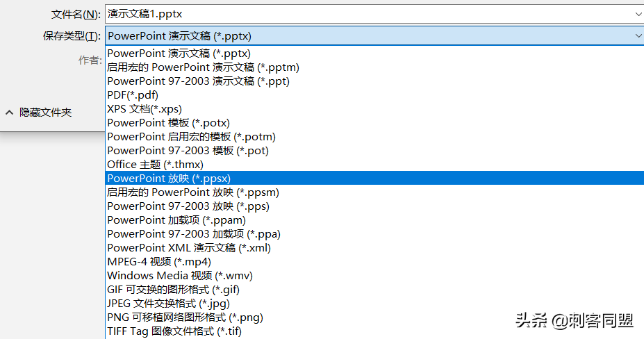Select 启用宏的 PowerPoint 放映 (*.ppsm)
The height and width of the screenshot is (339, 644).
pyautogui.click(x=374, y=192)
